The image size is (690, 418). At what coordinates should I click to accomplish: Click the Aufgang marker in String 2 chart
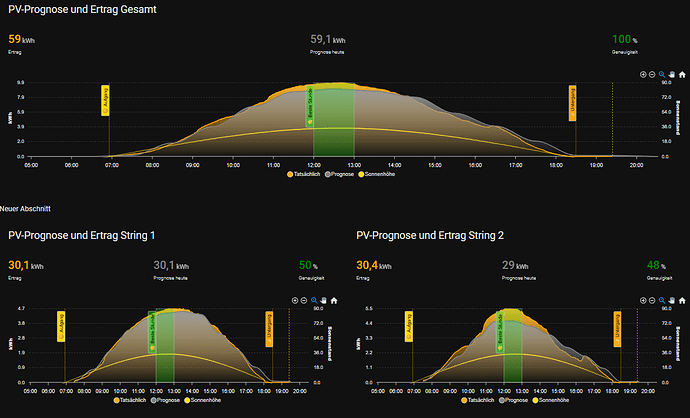click(409, 326)
